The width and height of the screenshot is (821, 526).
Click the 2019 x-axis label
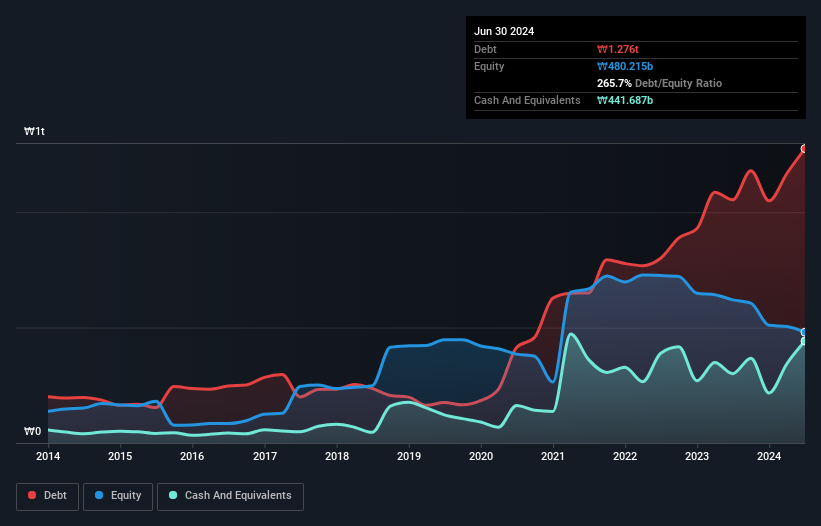click(x=409, y=456)
